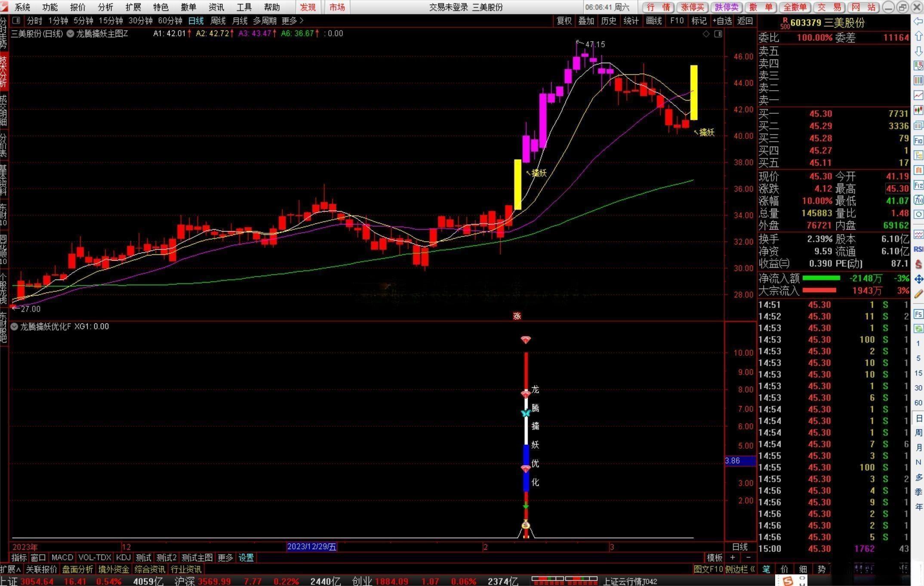Open the candlestick chart icon in right sidebar
Viewport: 924px width, 586px height.
point(918,110)
